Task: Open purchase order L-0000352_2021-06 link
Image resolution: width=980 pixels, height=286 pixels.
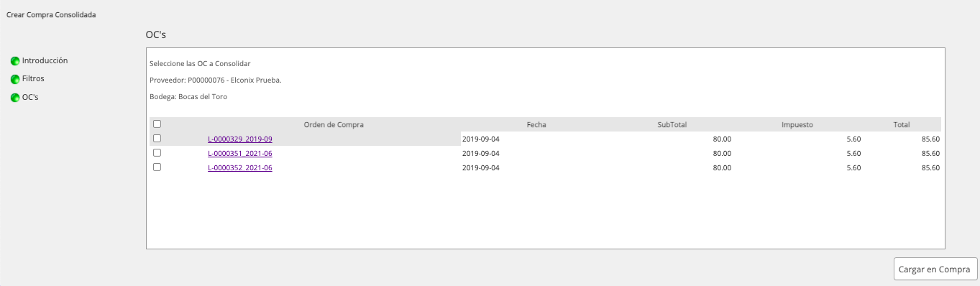Action: (x=240, y=167)
